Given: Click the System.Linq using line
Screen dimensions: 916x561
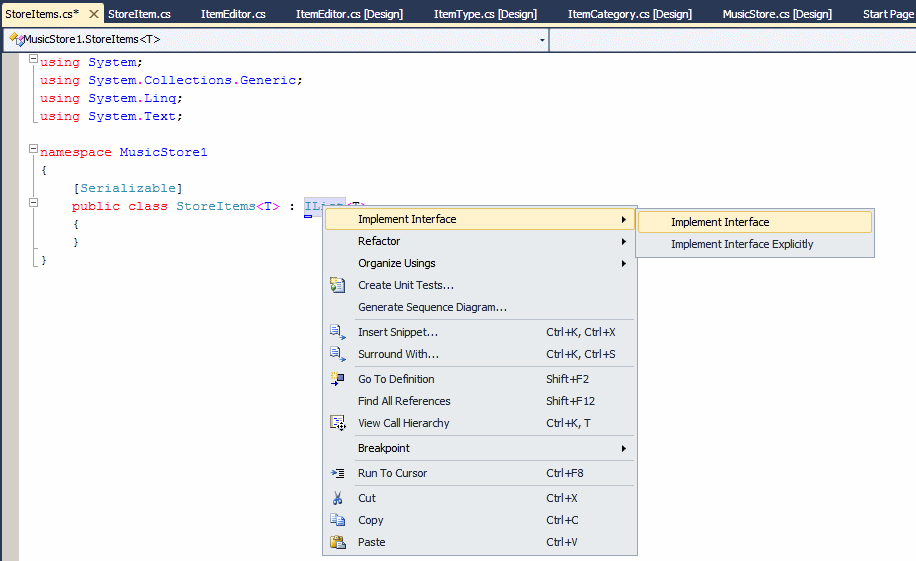Looking at the screenshot, I should 111,98.
